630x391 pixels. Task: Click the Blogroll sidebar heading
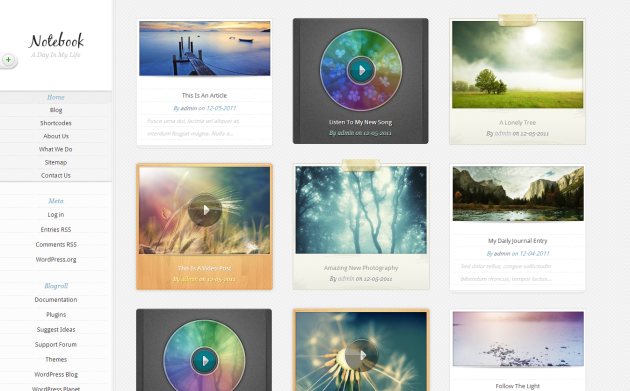[56, 286]
